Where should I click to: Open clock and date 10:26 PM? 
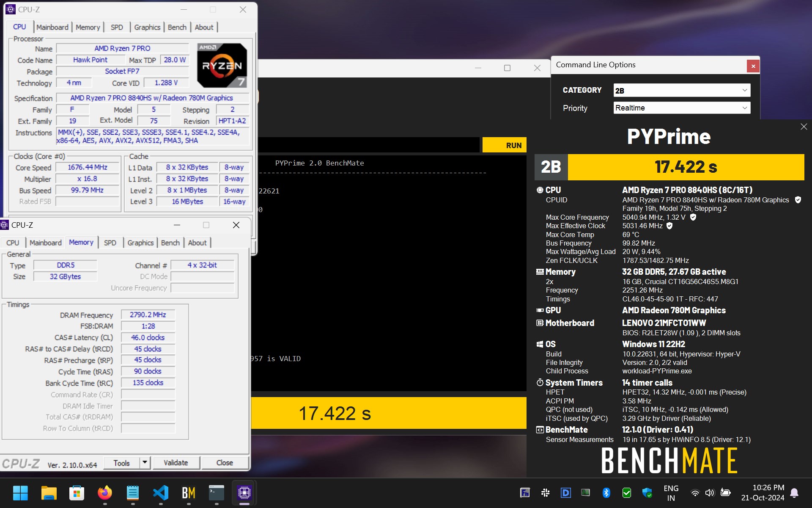pos(763,493)
